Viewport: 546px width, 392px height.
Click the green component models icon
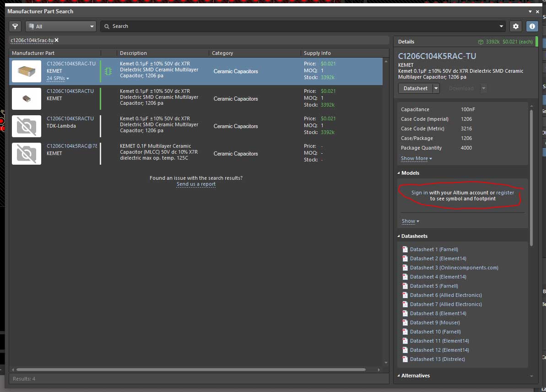108,71
